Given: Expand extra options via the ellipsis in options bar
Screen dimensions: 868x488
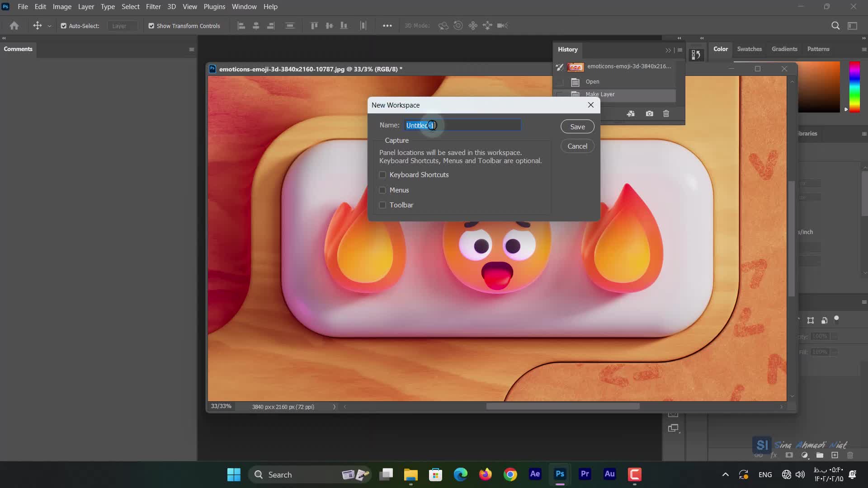Looking at the screenshot, I should (387, 26).
